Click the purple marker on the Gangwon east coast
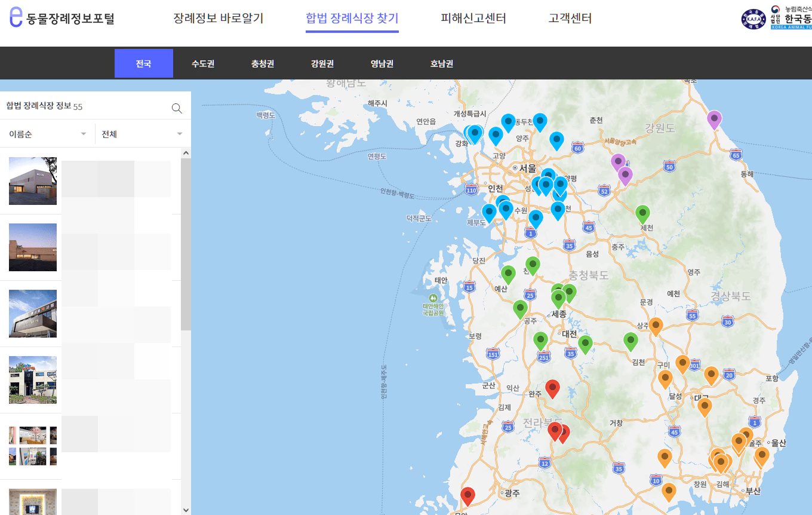Screen dimensions: 812x515 714,120
